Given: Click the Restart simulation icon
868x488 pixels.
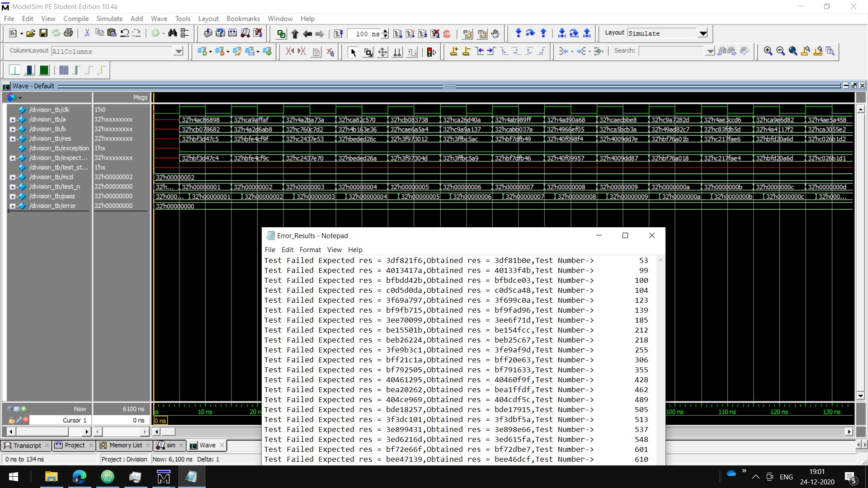Looking at the screenshot, I should pyautogui.click(x=338, y=33).
